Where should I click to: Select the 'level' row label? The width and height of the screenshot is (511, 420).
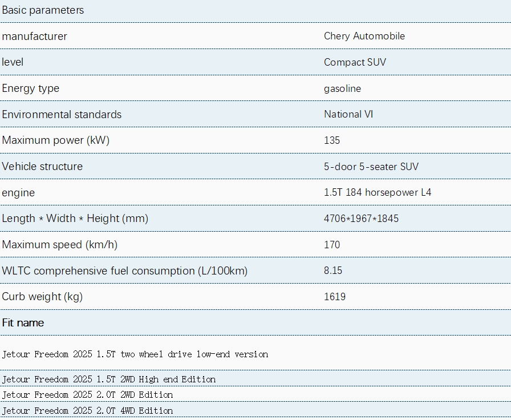point(13,62)
